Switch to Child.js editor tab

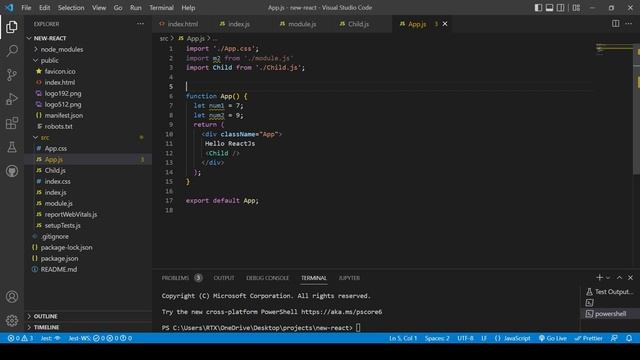(358, 24)
